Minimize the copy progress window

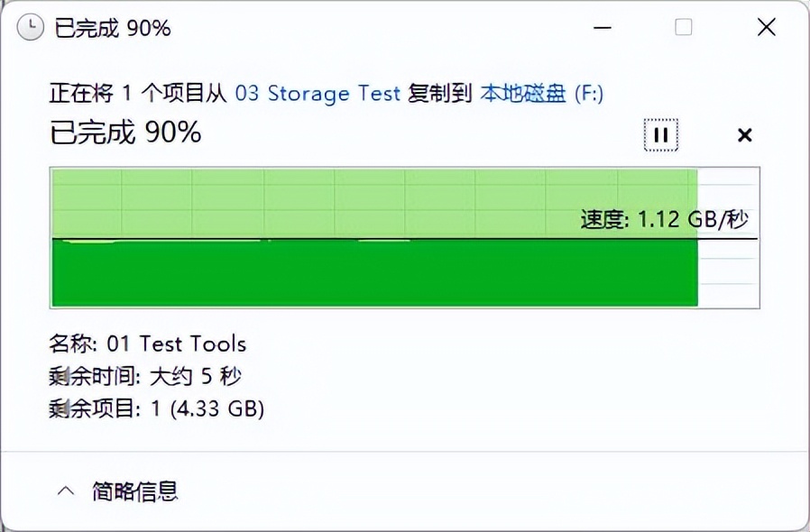pos(602,28)
